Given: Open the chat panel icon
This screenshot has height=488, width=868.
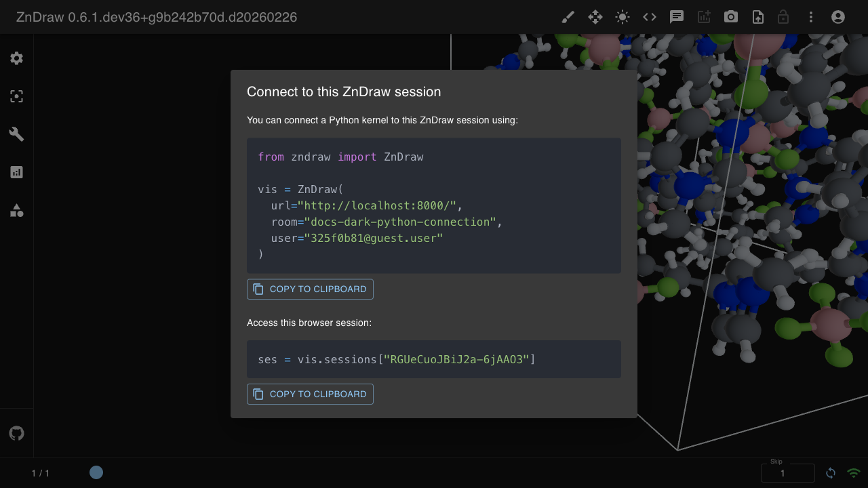Looking at the screenshot, I should (676, 17).
